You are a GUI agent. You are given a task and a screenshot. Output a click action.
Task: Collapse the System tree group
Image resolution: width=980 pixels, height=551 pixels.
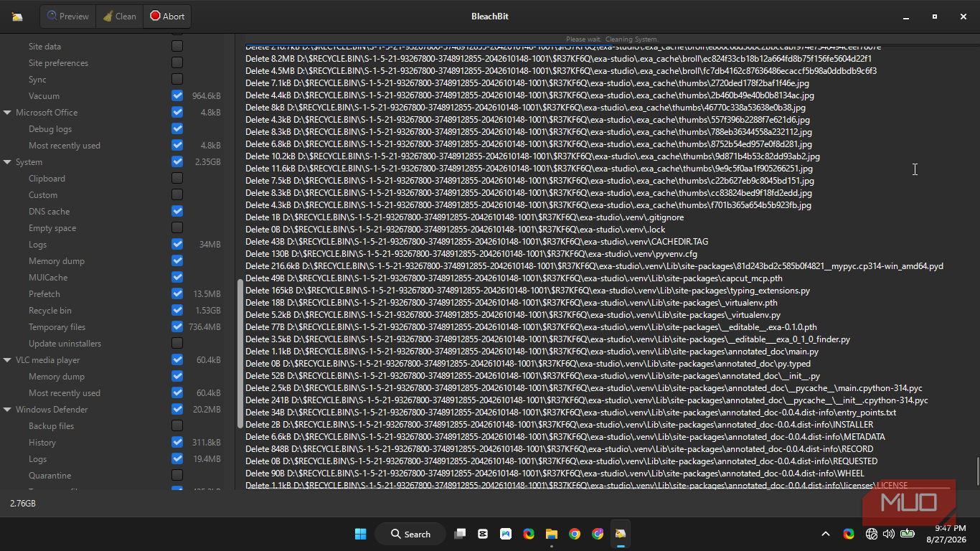pos(7,162)
